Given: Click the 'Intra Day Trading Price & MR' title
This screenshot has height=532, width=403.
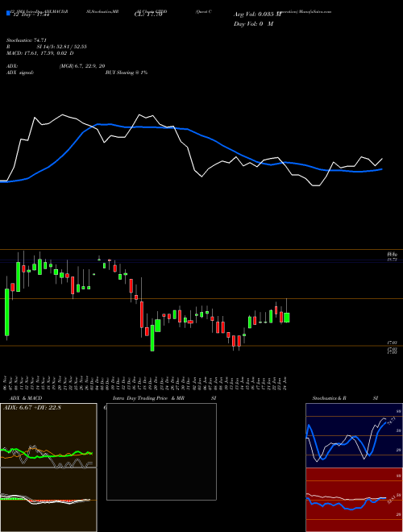Looking at the screenshot, I should click(x=148, y=398).
